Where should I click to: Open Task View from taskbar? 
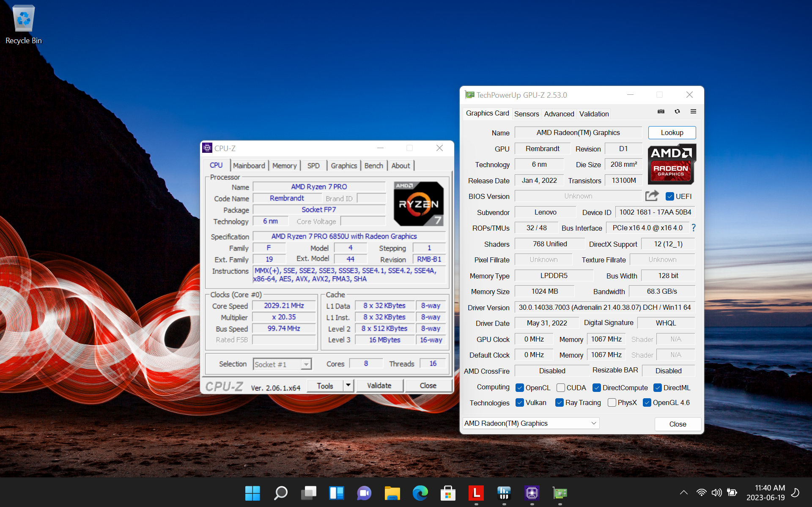308,493
